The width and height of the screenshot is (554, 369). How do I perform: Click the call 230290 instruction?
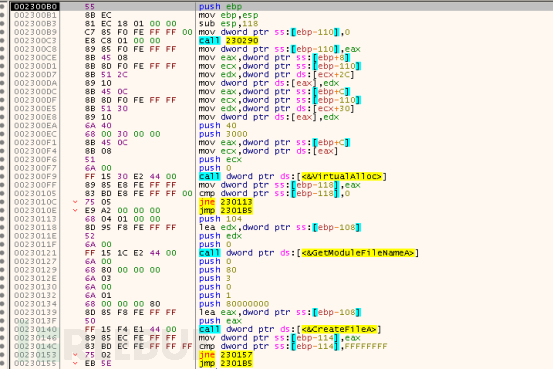(228, 40)
